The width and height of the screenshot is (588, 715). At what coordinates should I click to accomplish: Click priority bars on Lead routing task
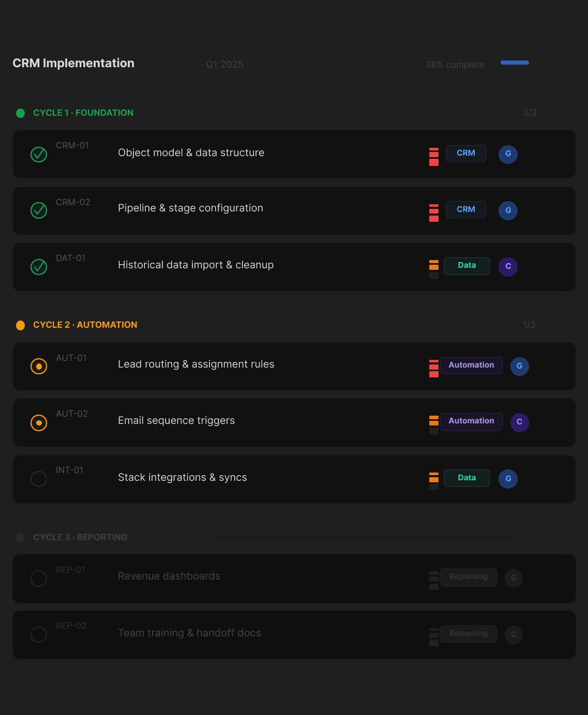coord(434,368)
